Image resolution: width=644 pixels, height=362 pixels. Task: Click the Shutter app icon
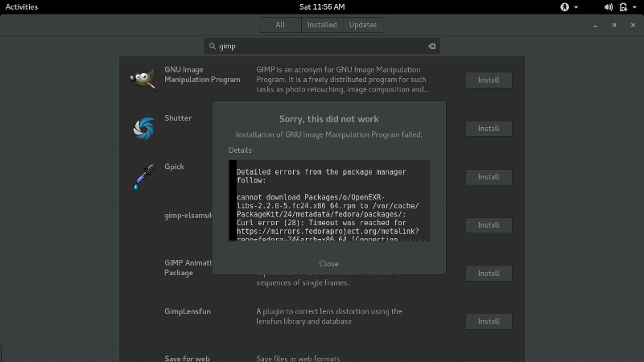click(143, 128)
